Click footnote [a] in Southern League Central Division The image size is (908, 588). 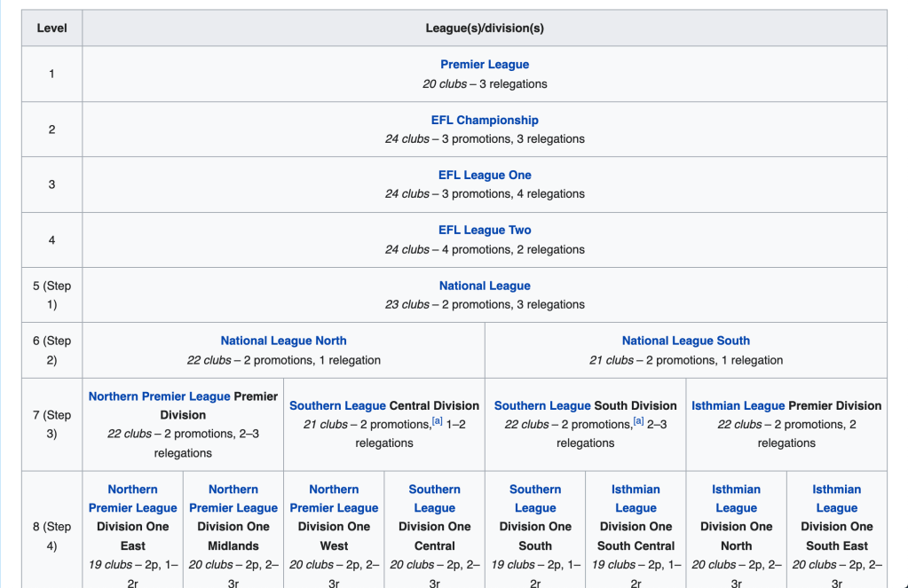(x=437, y=422)
